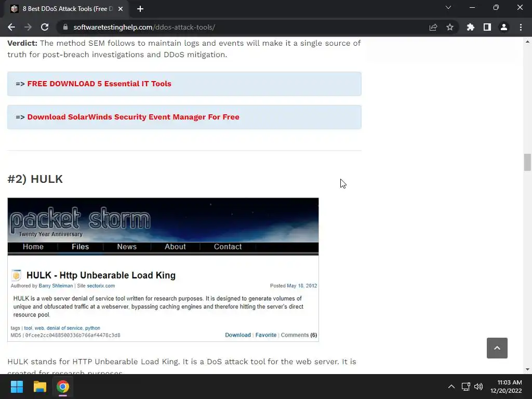The image size is (532, 399).
Task: Toggle the Chrome side panel
Action: (487, 27)
